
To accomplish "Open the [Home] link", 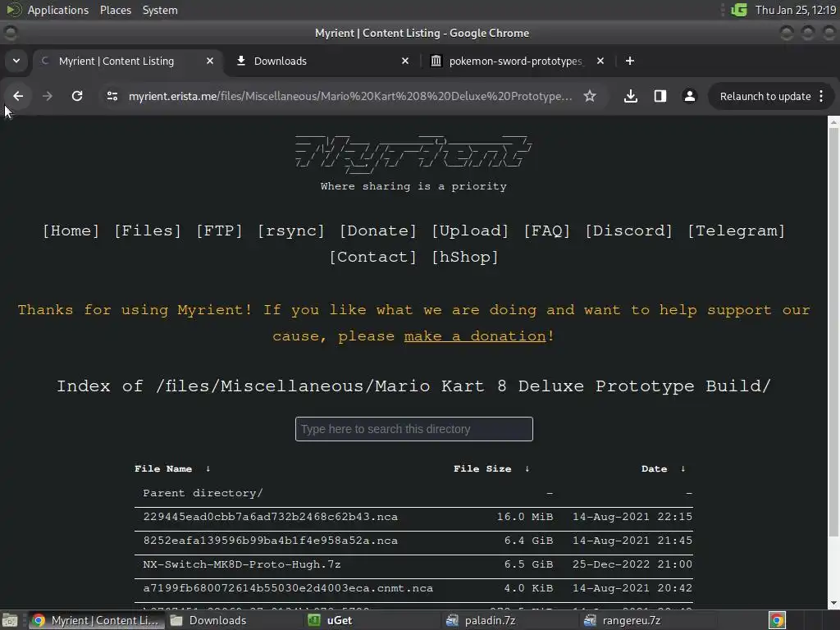I will 71,231.
